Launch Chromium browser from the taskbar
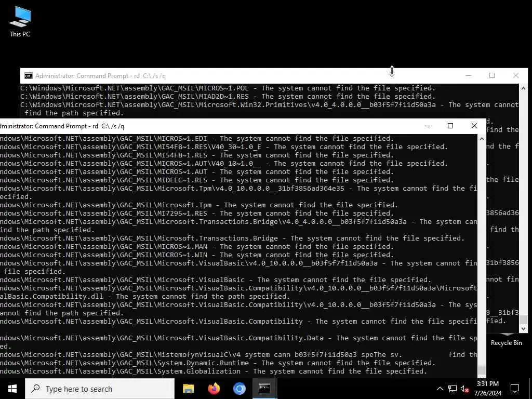532x399 pixels. pos(239,389)
